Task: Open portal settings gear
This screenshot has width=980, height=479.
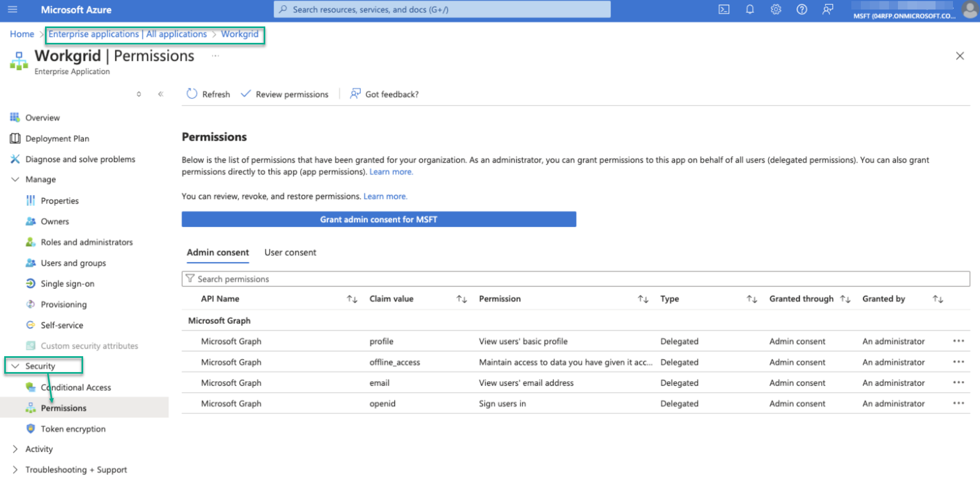Action: click(776, 10)
